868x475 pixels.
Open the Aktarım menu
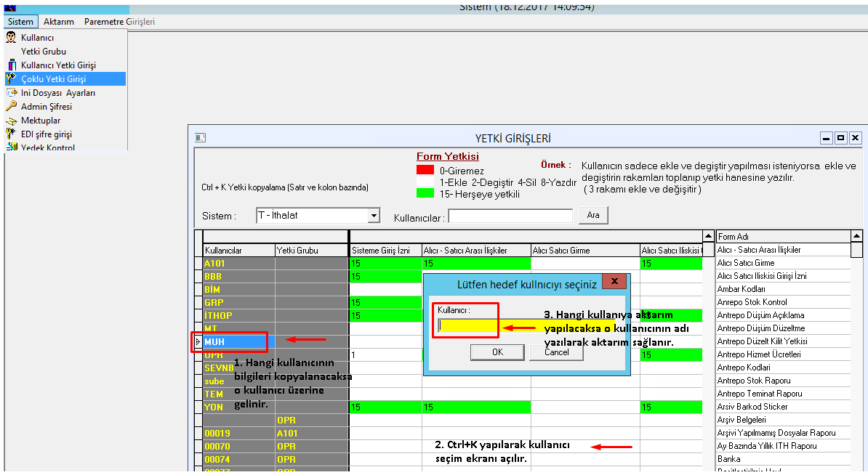[x=59, y=22]
